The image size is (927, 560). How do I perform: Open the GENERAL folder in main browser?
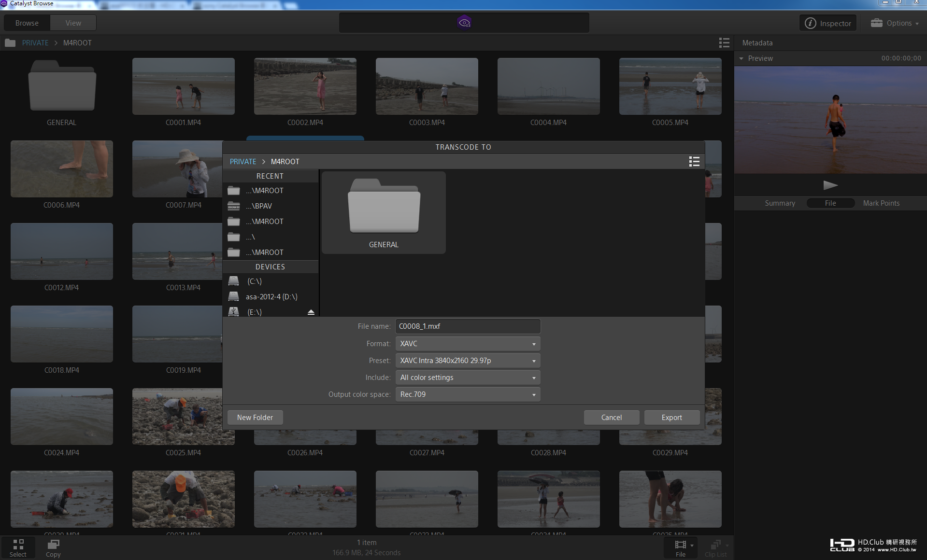click(x=62, y=92)
